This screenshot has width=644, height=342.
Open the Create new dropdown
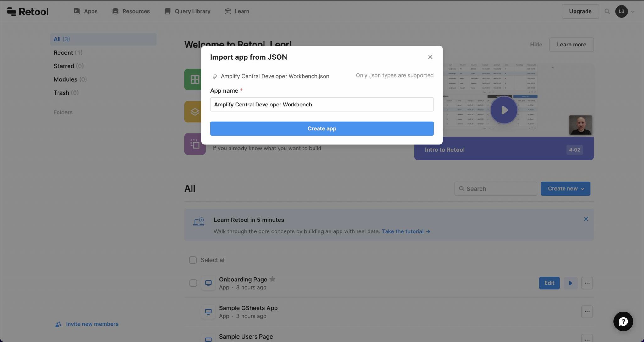565,188
